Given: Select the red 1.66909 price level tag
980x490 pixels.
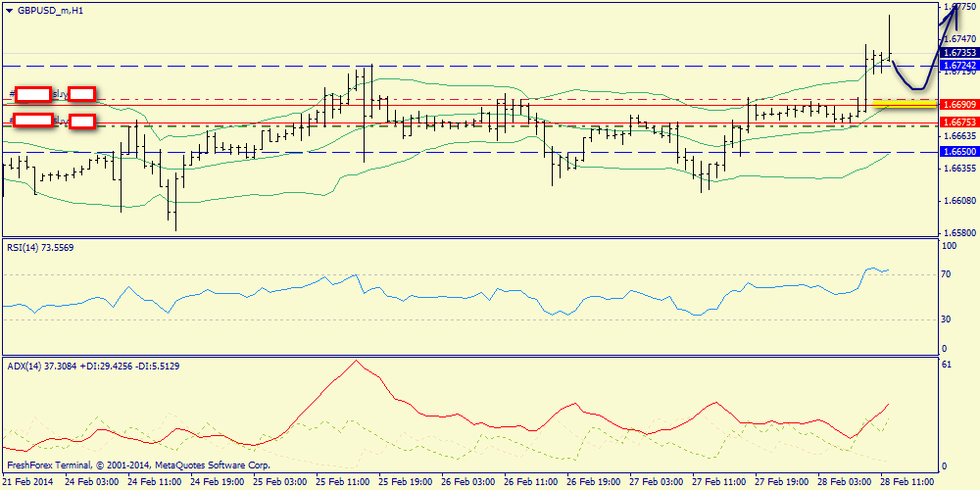Looking at the screenshot, I should [x=956, y=104].
